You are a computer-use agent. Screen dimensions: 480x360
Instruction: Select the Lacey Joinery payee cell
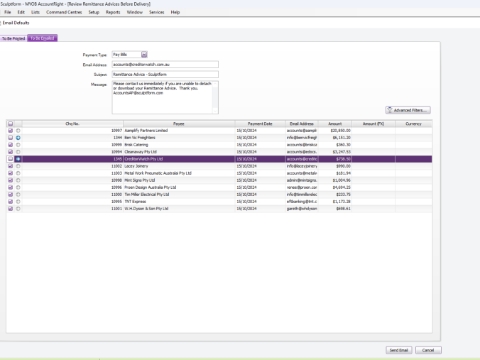179,166
